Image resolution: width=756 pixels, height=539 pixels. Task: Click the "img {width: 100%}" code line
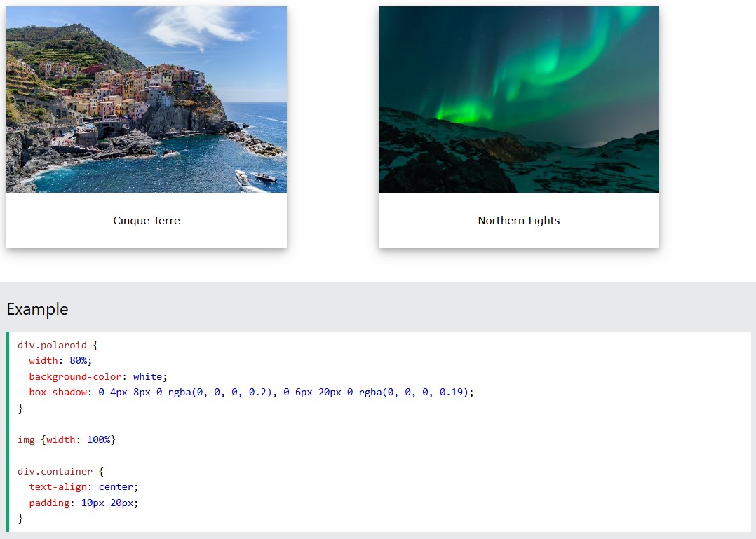click(x=67, y=439)
